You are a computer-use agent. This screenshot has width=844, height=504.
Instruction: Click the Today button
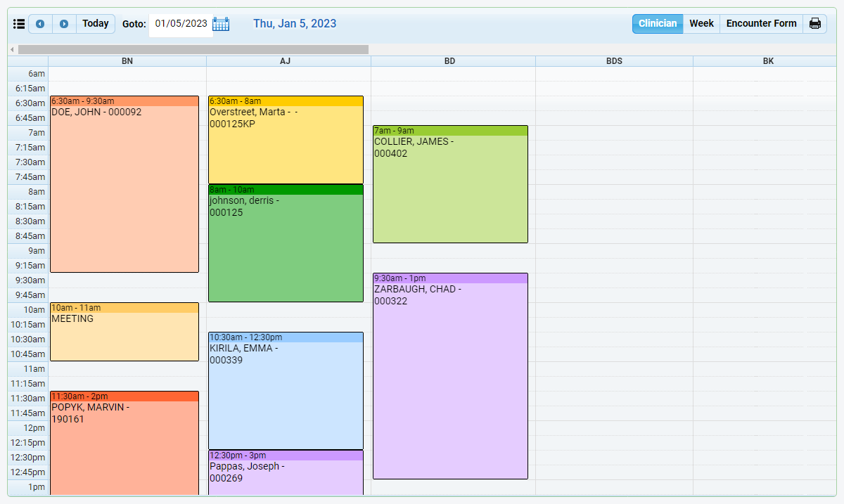point(95,23)
